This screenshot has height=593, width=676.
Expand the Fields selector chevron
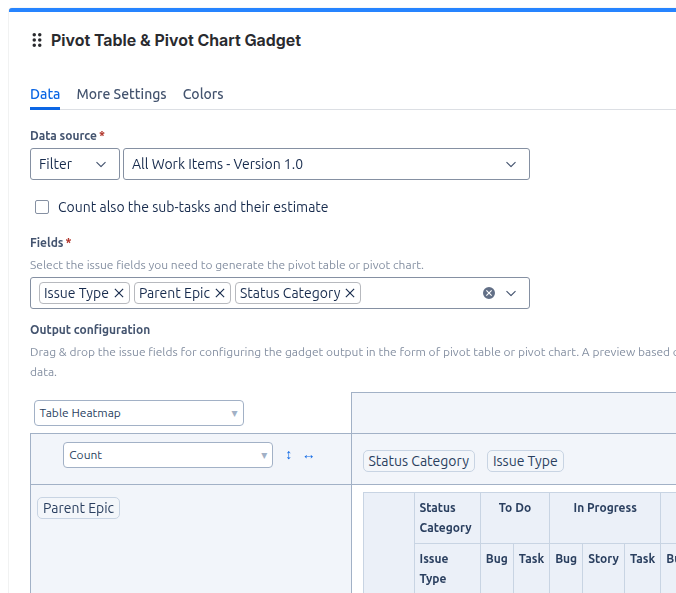click(511, 293)
